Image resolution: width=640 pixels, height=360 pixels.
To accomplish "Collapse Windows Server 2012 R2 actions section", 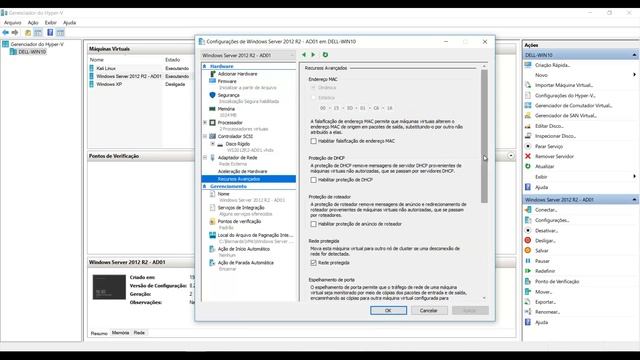I will click(634, 200).
